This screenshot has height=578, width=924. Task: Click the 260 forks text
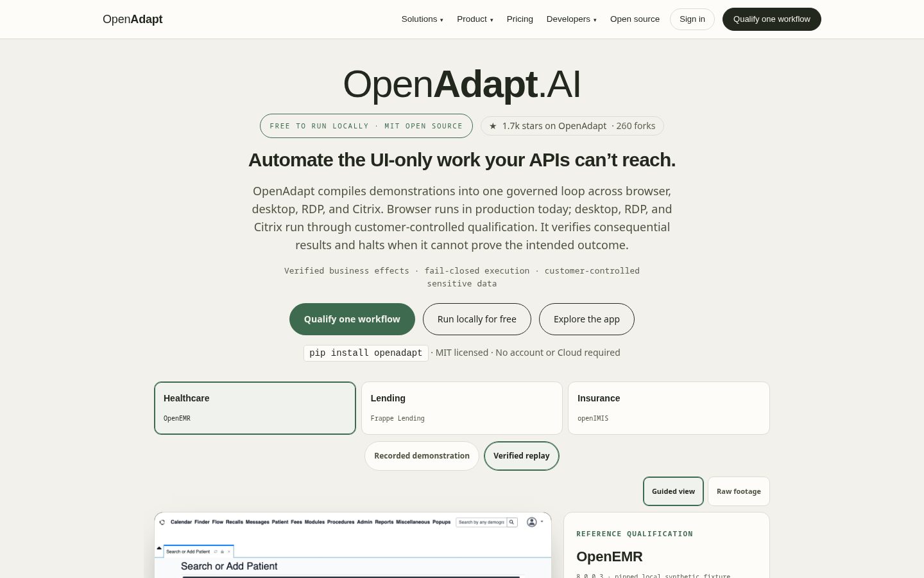636,126
